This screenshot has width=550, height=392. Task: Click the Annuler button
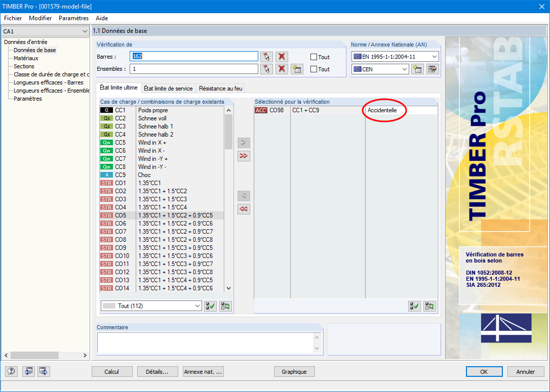coord(526,372)
